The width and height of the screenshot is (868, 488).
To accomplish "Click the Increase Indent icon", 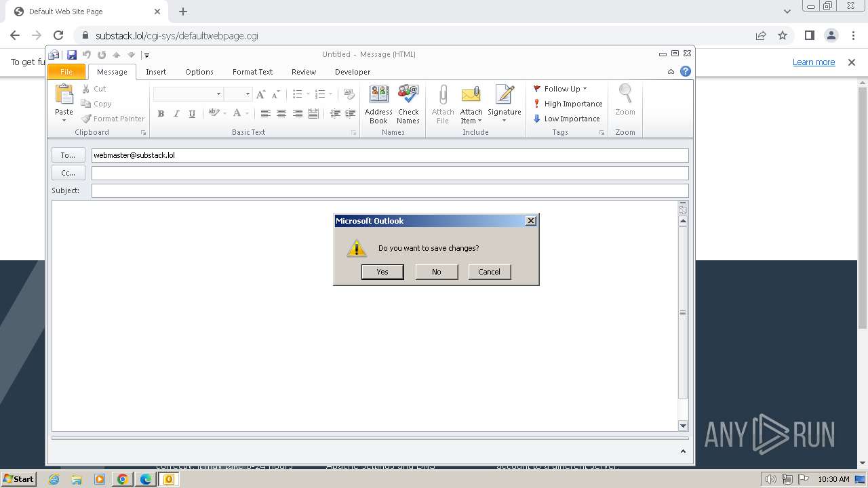I will click(x=350, y=114).
